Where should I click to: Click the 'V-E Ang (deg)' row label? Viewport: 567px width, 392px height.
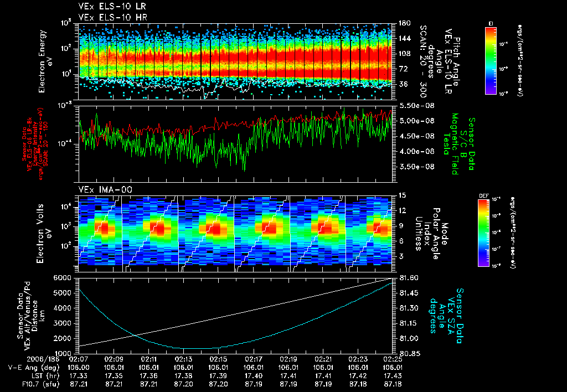click(34, 368)
